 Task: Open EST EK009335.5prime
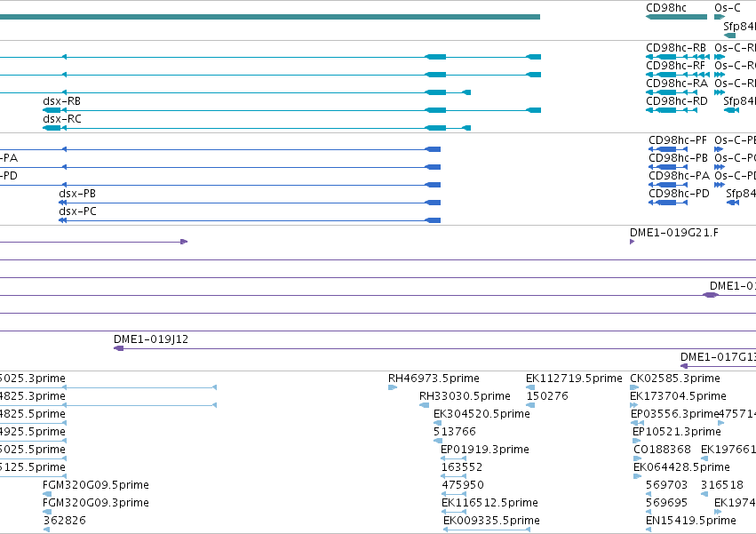coord(491,521)
